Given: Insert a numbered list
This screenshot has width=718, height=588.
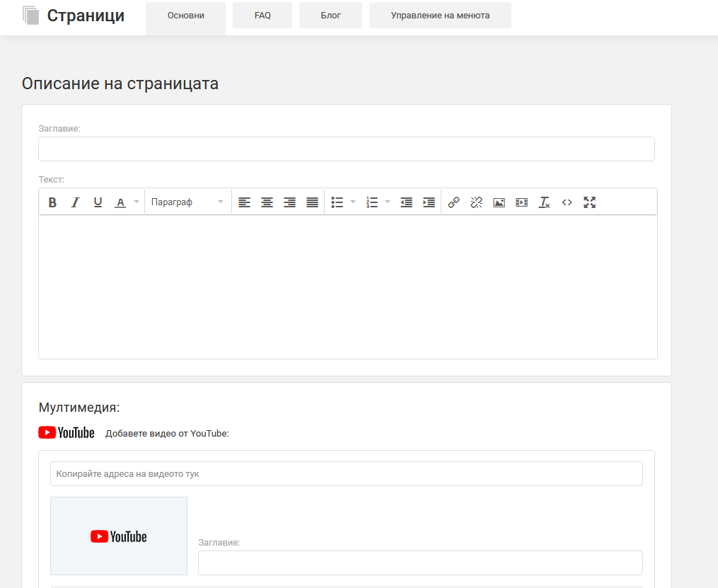Looking at the screenshot, I should pyautogui.click(x=372, y=202).
